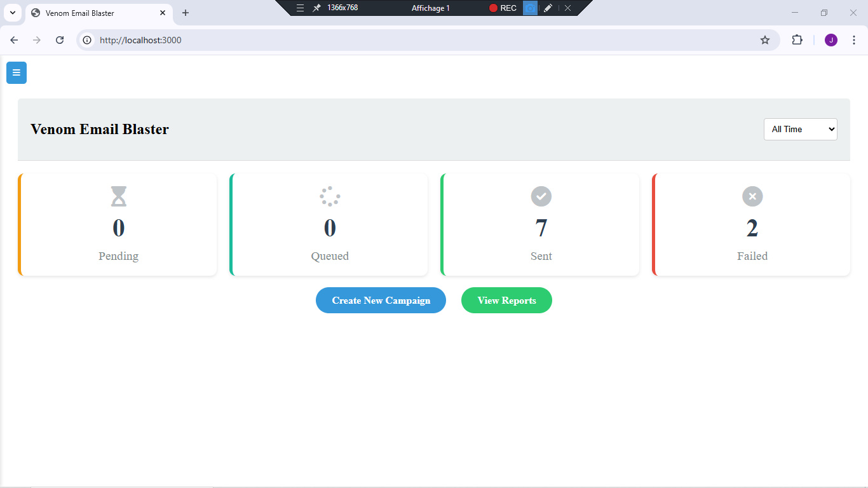868x488 pixels.
Task: Close the Venom Email Blaster tab
Action: click(163, 13)
